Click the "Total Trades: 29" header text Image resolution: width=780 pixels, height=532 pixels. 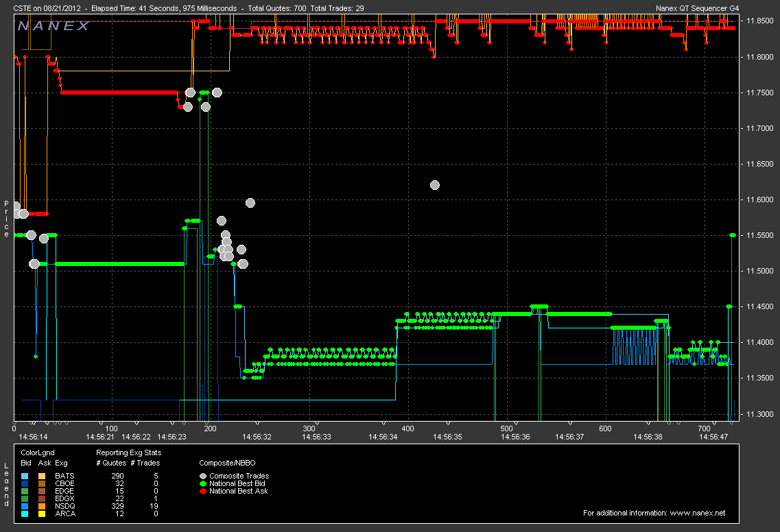pos(338,8)
